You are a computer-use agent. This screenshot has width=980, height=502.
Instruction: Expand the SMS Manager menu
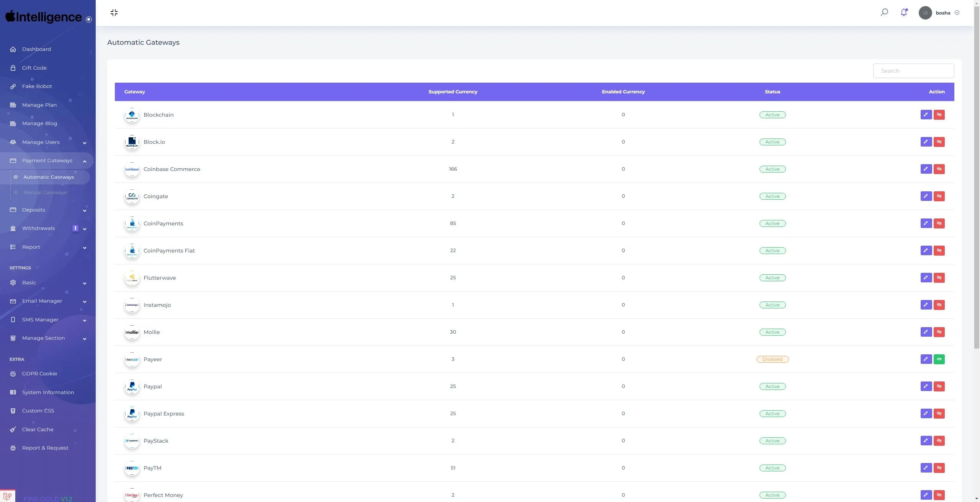pos(47,320)
